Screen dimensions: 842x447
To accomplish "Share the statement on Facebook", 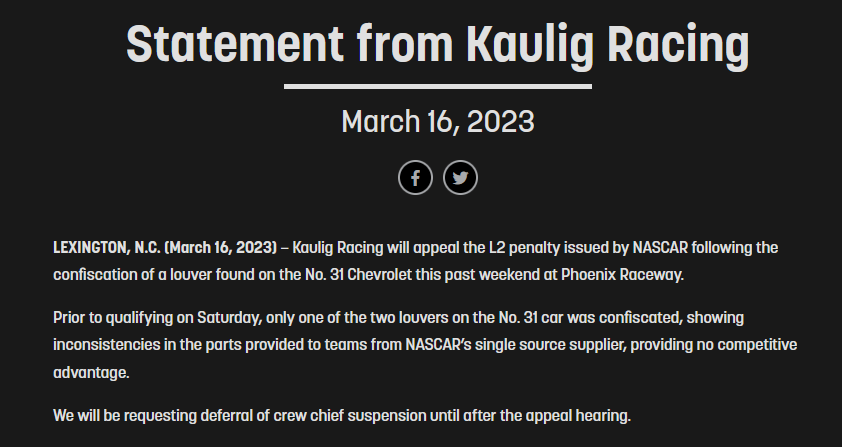I will pos(416,178).
